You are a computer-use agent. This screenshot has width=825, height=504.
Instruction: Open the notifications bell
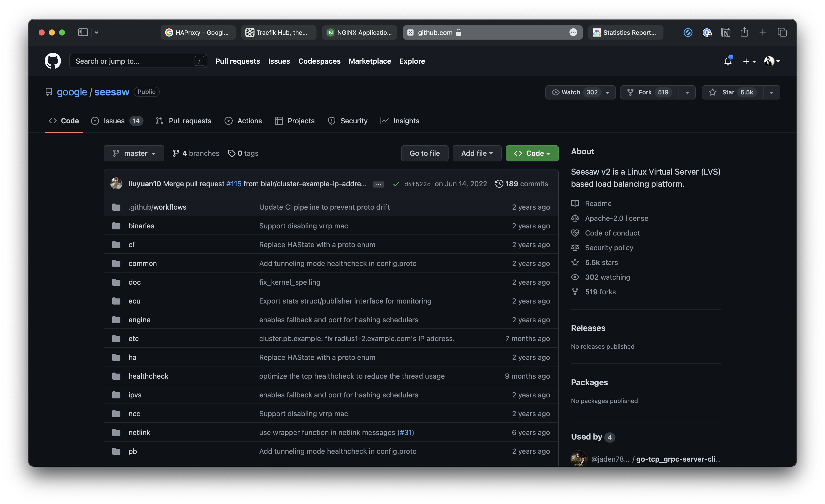tap(727, 61)
